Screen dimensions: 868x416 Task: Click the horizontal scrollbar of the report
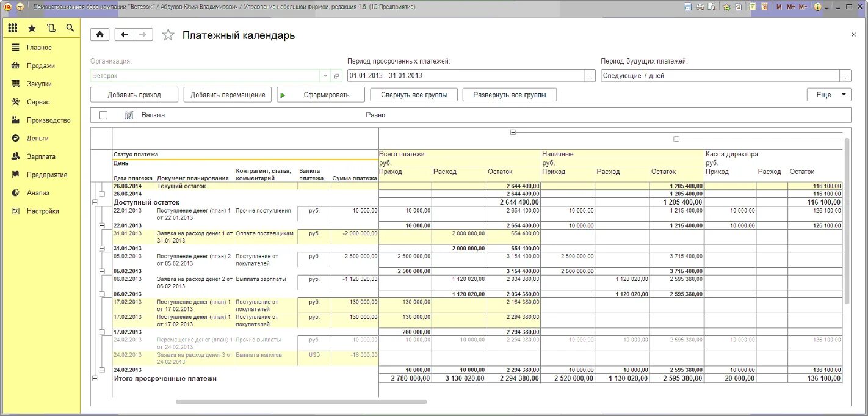(301, 401)
